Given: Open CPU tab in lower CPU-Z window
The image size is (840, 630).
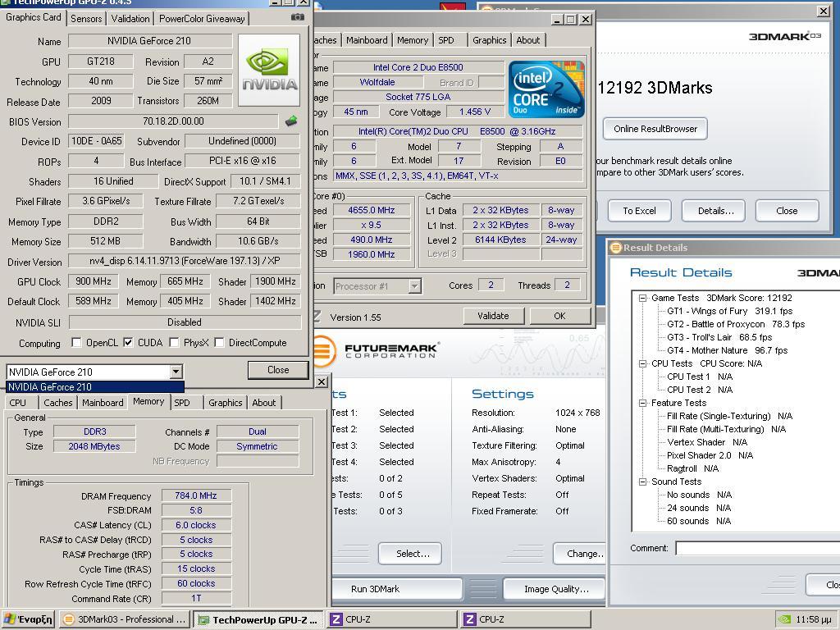Looking at the screenshot, I should pyautogui.click(x=18, y=403).
